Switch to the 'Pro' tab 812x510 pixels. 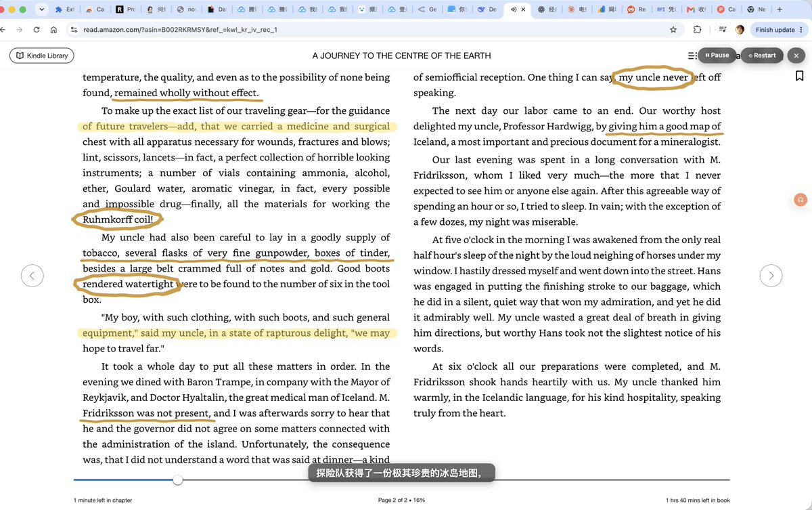pyautogui.click(x=126, y=9)
